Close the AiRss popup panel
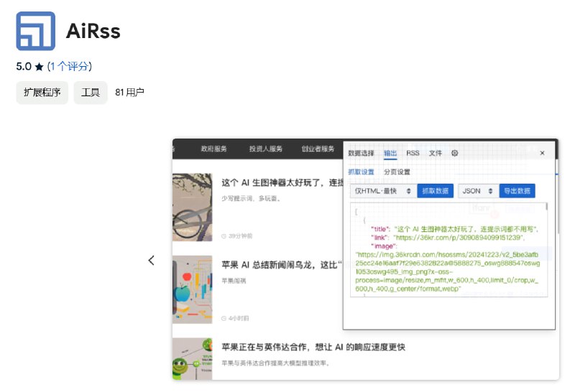The image size is (575, 392). pos(542,153)
